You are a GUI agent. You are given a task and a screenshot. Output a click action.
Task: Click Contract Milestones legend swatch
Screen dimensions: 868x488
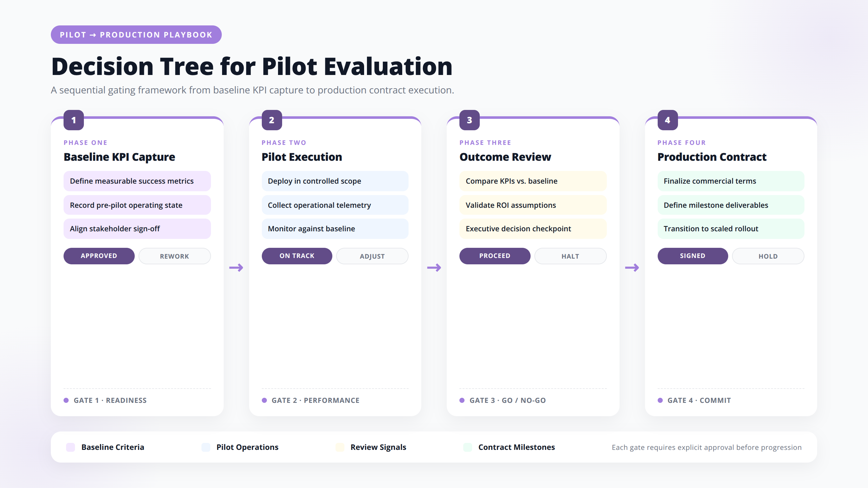[x=468, y=447]
